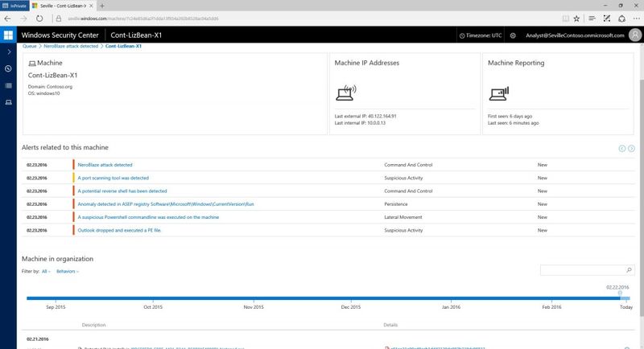Click the InPrivate indicator
Screen dimensions: 644x349
[14, 6]
